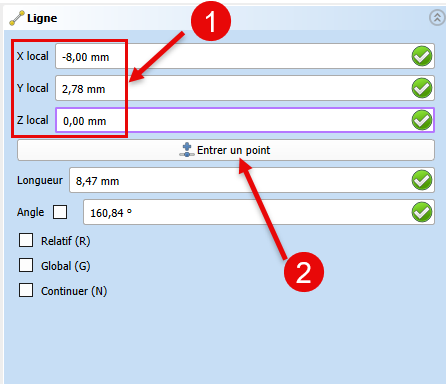This screenshot has width=446, height=384.
Task: Click the green checkmark beside Y local
Action: [422, 88]
